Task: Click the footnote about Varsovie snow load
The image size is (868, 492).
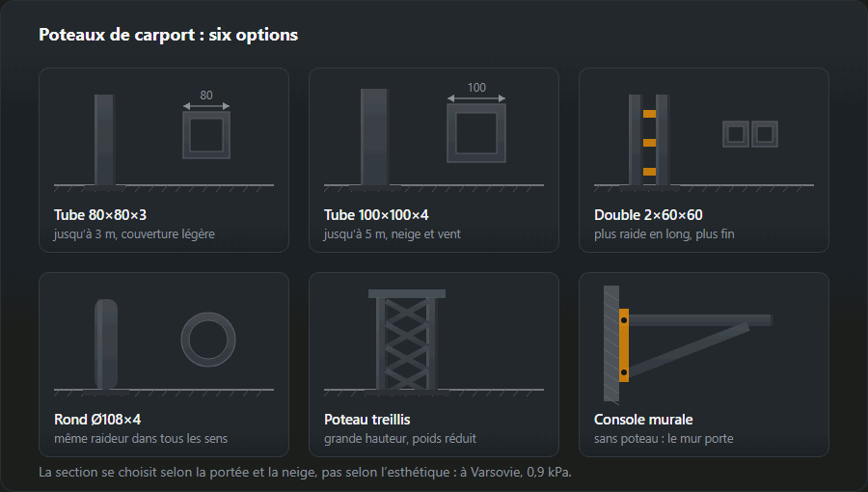Action: click(305, 472)
